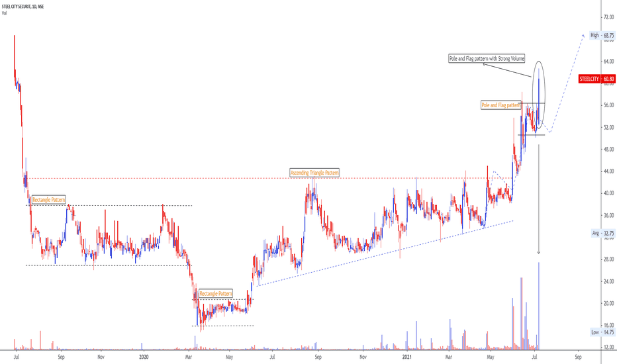Click the 48.00 price axis value
Screen dimensions: 617x364
point(608,149)
